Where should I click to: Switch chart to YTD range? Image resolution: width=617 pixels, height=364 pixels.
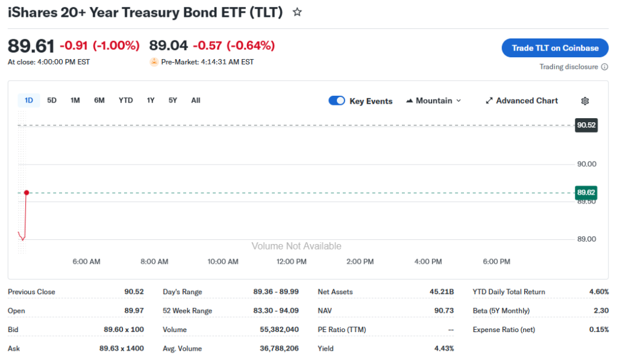125,101
